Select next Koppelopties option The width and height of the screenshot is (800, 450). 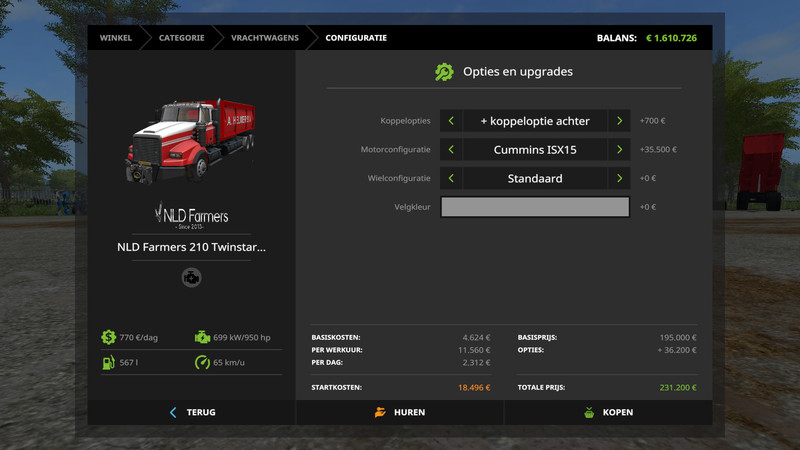620,121
